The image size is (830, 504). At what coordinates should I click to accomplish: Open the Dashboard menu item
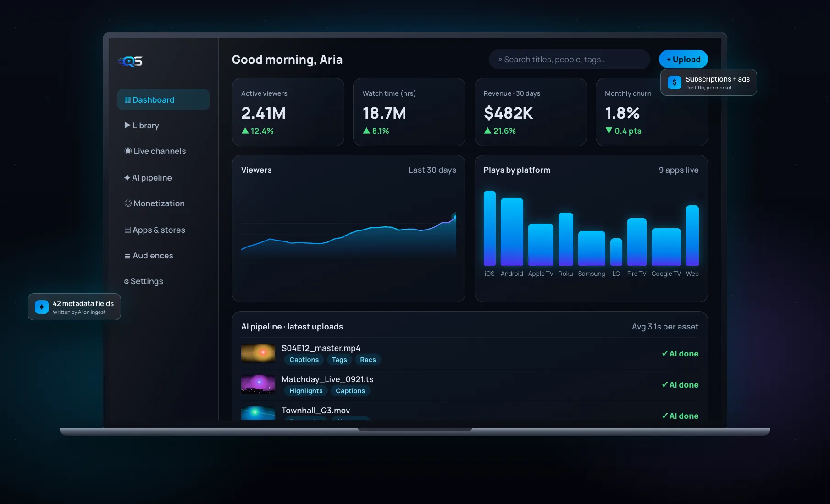point(163,99)
